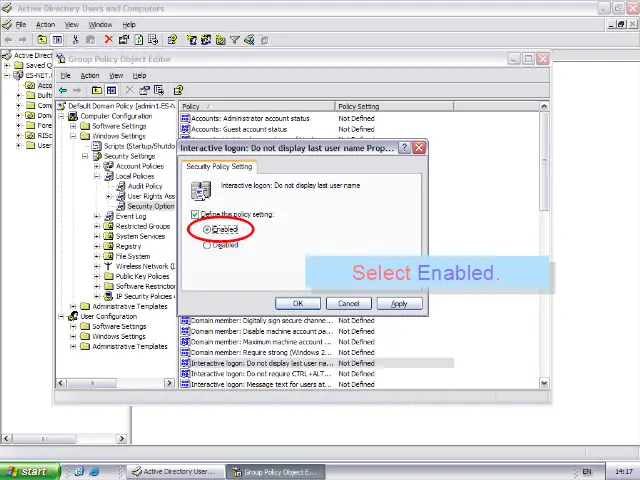Expand Software Settings under Computer Configuration
Screen dimensions: 640x480
pyautogui.click(x=73, y=126)
